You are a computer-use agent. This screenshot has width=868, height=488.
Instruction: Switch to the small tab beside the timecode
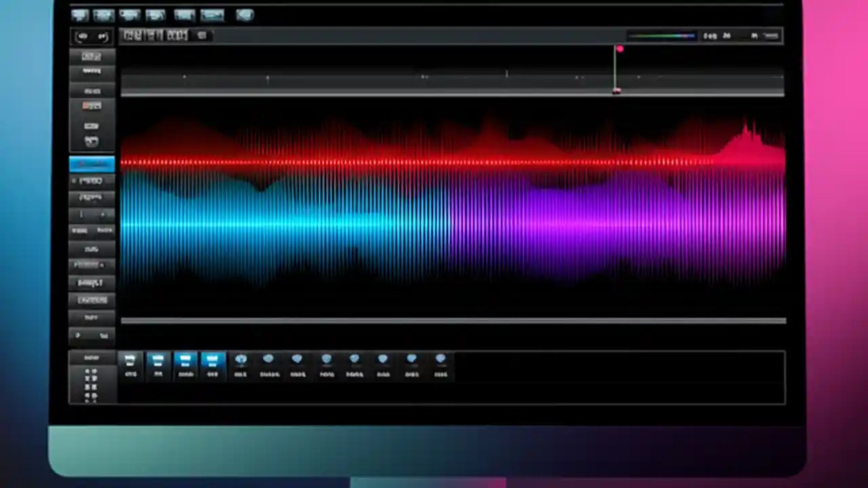[201, 36]
